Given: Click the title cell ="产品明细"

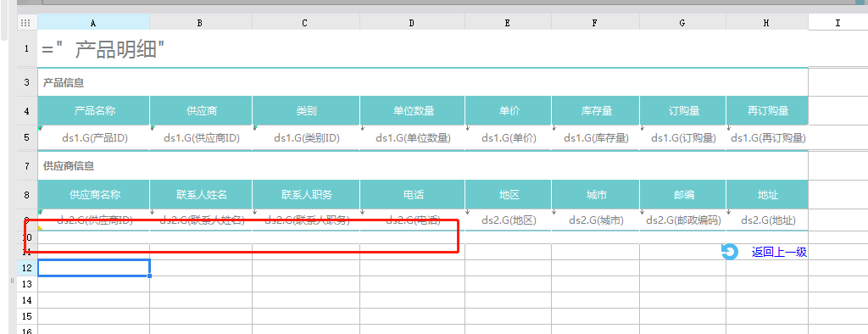Looking at the screenshot, I should (422, 49).
